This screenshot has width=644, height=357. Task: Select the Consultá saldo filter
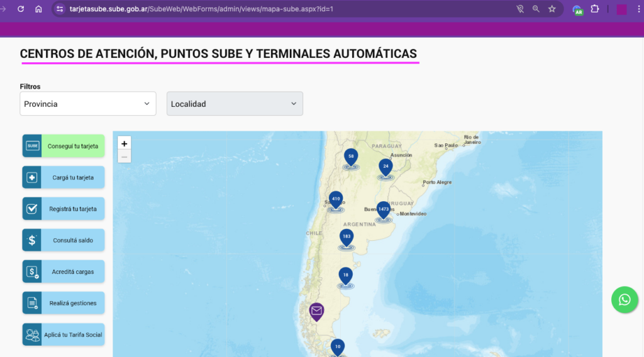point(64,240)
